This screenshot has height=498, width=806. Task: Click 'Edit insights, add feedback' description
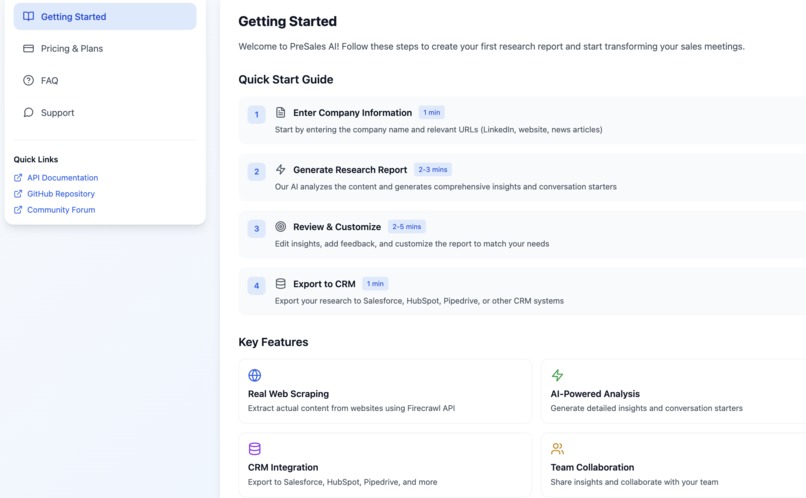pyautogui.click(x=412, y=244)
